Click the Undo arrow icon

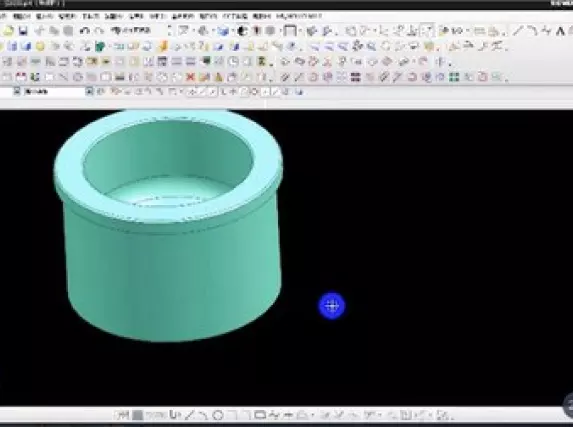pos(84,31)
